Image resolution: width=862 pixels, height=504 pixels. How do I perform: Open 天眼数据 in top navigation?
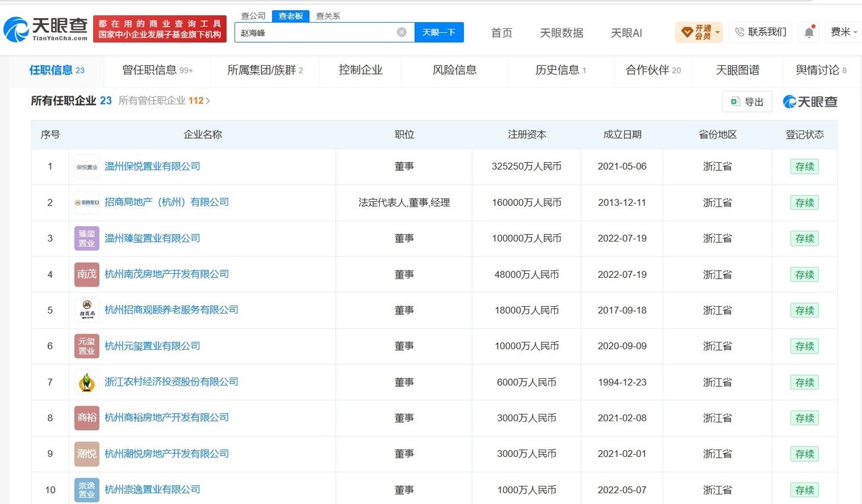click(562, 32)
